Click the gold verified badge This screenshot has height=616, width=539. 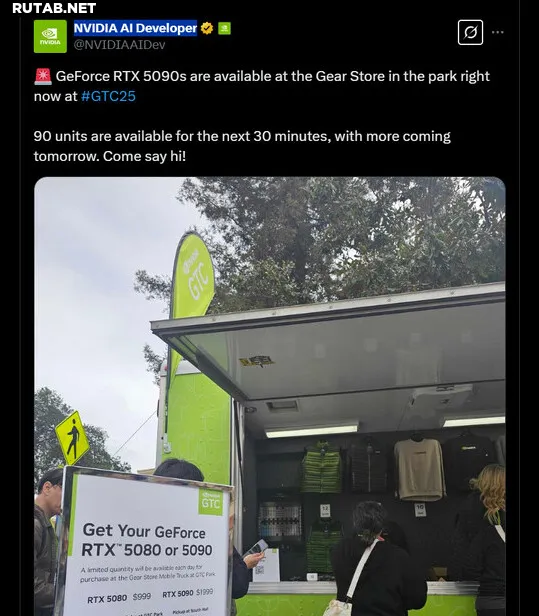coord(207,28)
